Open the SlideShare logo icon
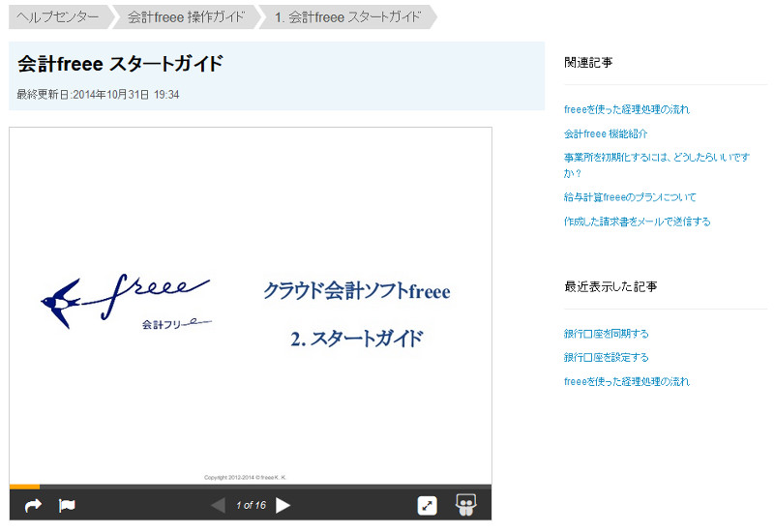The image size is (774, 532). point(465,505)
